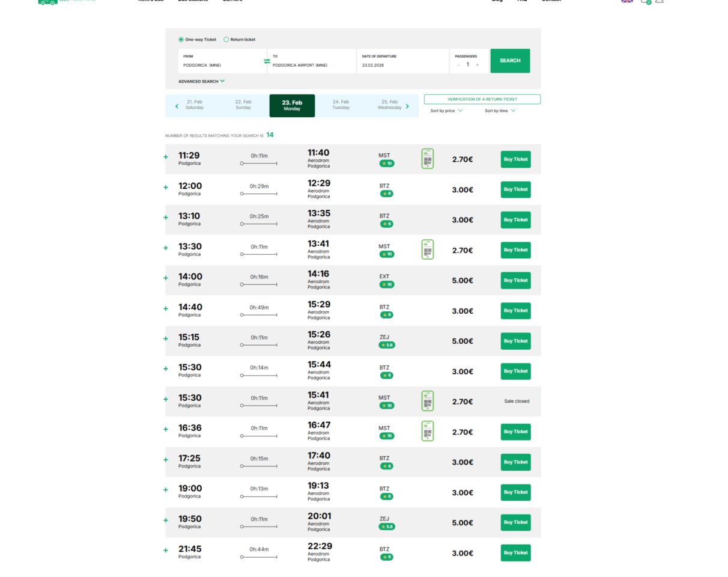Click Verification of a Return Ticket
The height and width of the screenshot is (577, 728).
click(482, 99)
